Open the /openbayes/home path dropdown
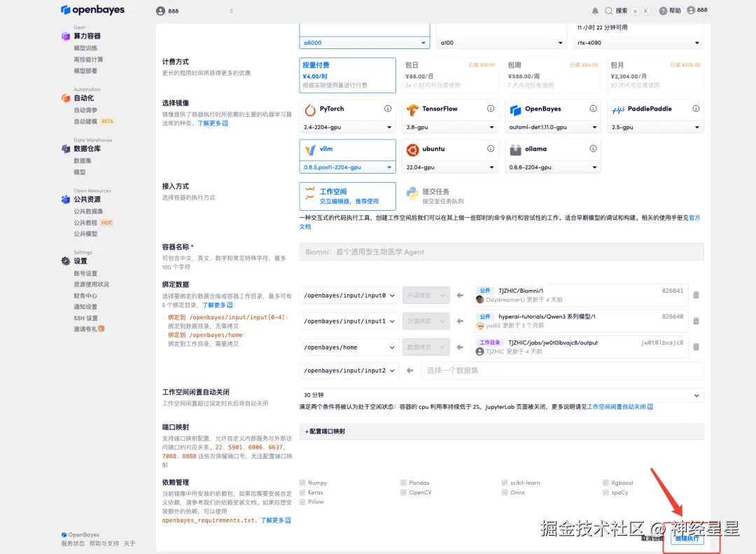This screenshot has height=554, width=756. click(349, 347)
